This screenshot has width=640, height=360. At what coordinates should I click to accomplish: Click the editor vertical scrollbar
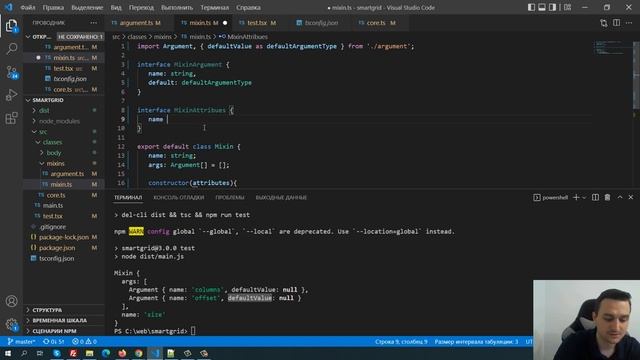pyautogui.click(x=636, y=76)
